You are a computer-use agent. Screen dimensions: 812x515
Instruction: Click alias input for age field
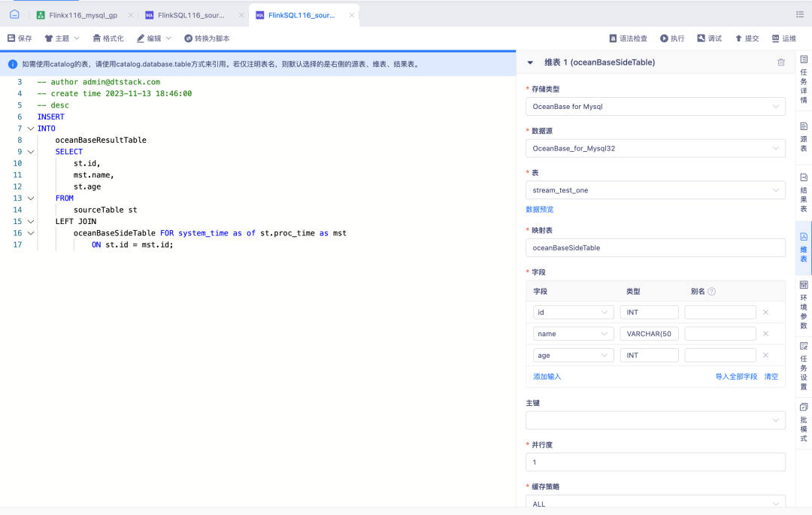pyautogui.click(x=720, y=355)
